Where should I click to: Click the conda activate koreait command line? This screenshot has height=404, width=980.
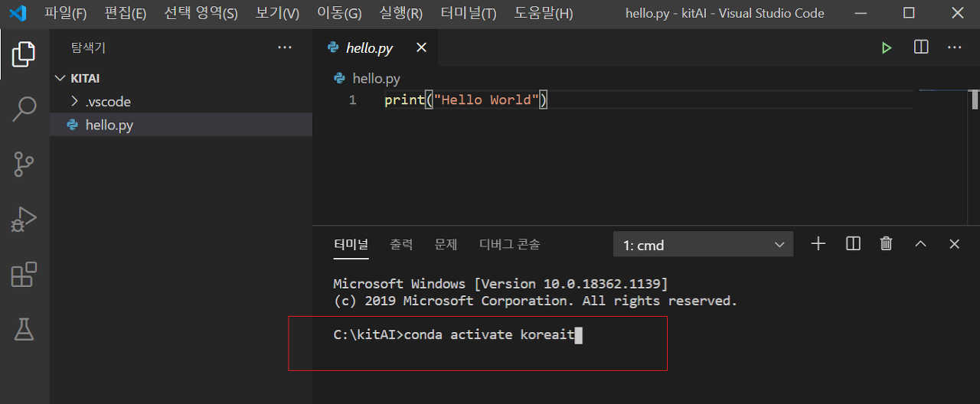pos(458,334)
